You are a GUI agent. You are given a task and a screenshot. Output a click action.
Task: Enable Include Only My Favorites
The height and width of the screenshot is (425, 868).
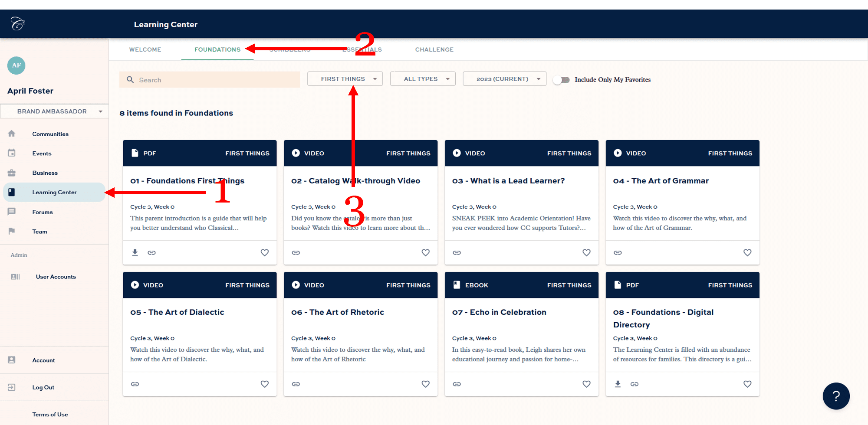point(562,80)
